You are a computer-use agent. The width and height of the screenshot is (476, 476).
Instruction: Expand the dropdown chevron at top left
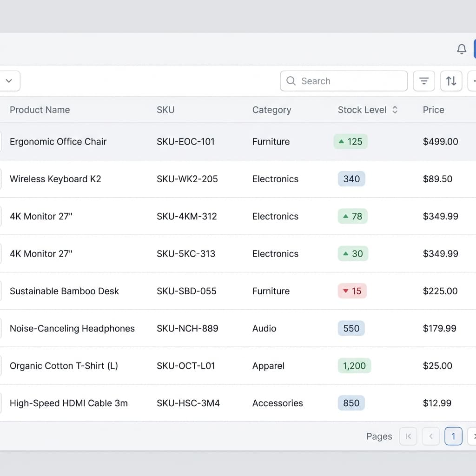click(10, 80)
